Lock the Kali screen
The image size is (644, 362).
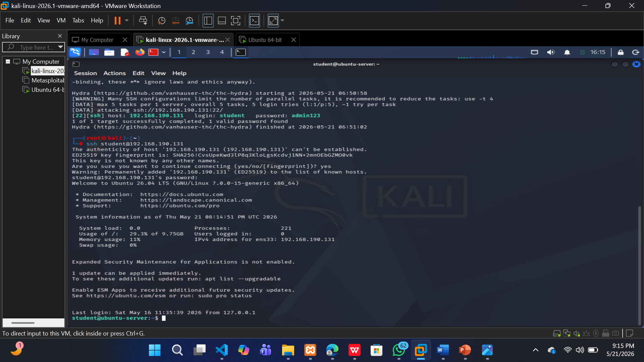621,52
